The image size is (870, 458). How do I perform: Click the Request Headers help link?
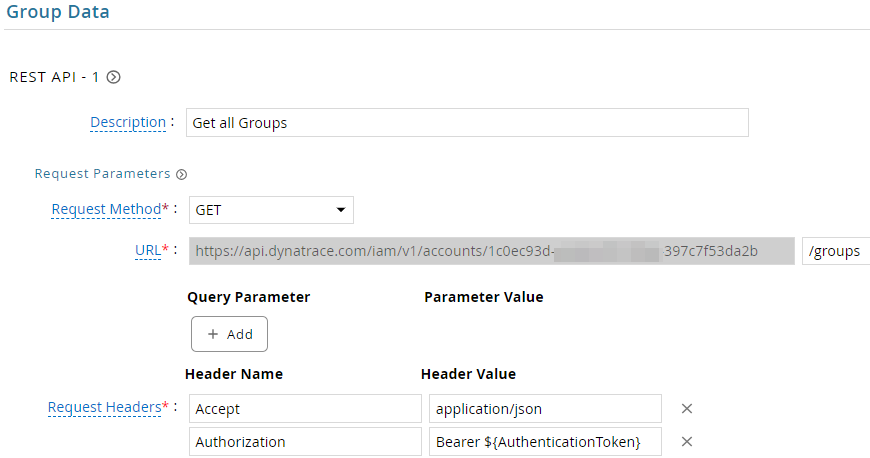point(104,407)
